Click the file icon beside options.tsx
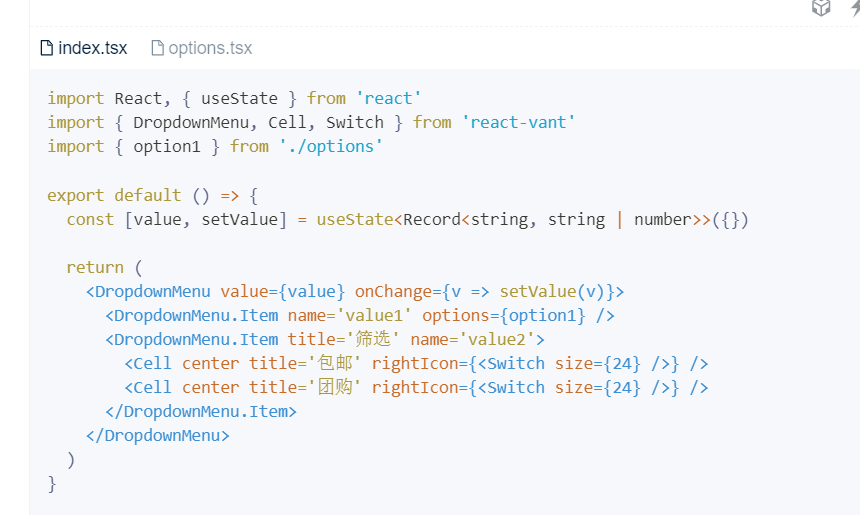Image resolution: width=860 pixels, height=515 pixels. click(x=157, y=48)
